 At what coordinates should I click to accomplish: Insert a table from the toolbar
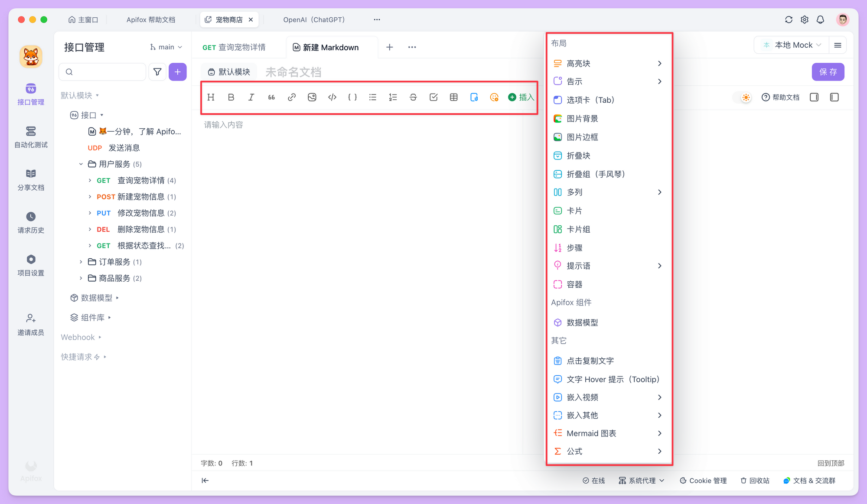tap(453, 97)
